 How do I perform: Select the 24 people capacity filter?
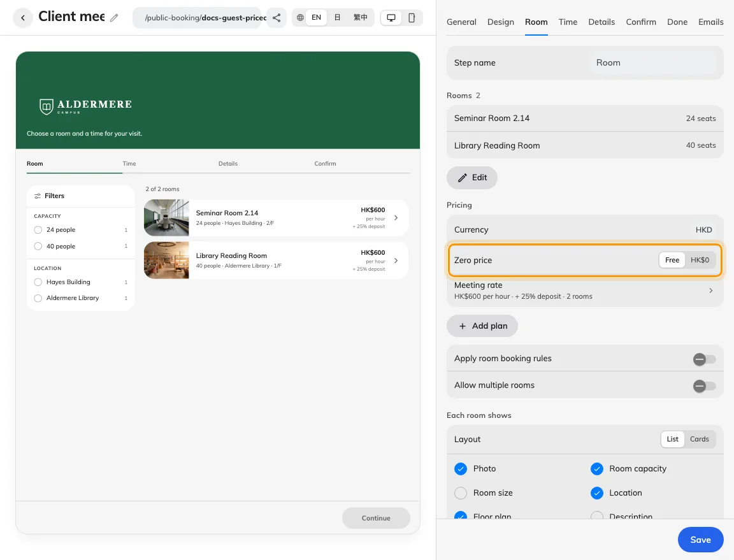[x=38, y=230]
